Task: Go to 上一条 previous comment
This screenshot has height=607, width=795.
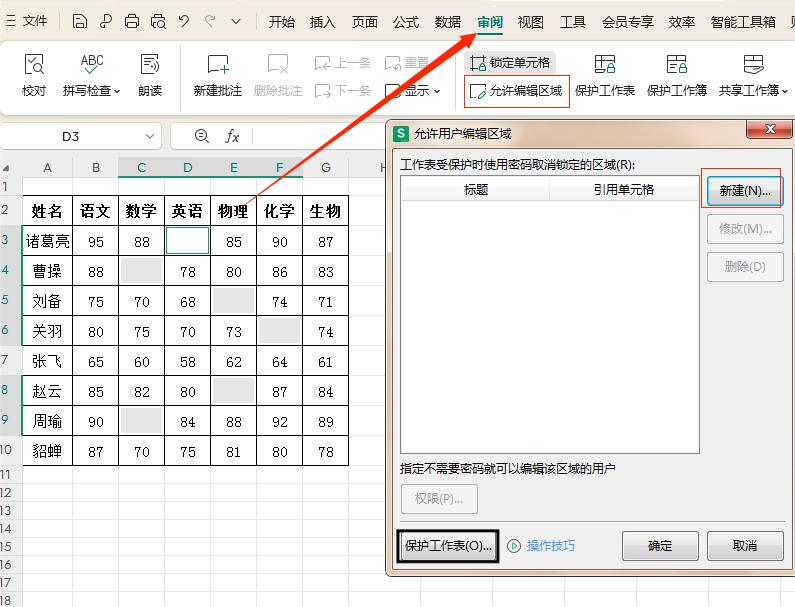Action: click(342, 63)
